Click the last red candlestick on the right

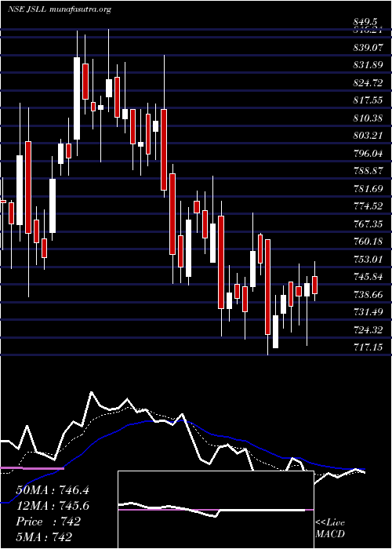(314, 285)
